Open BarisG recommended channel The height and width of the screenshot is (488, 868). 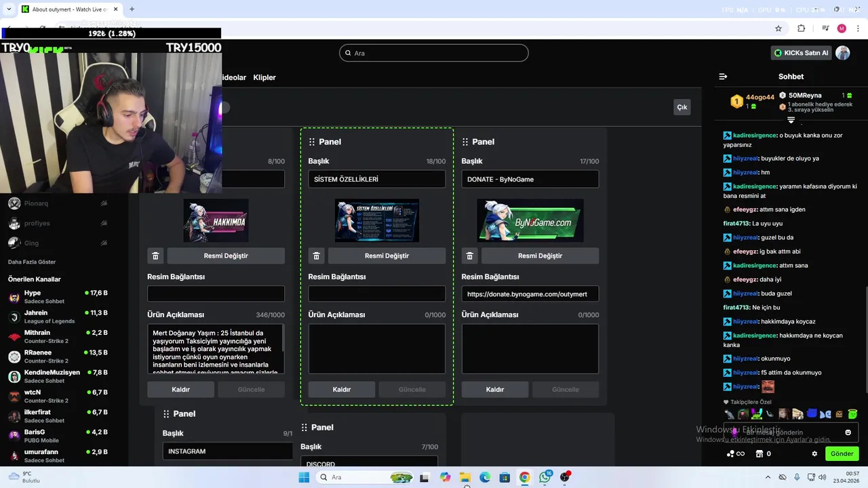pyautogui.click(x=64, y=436)
